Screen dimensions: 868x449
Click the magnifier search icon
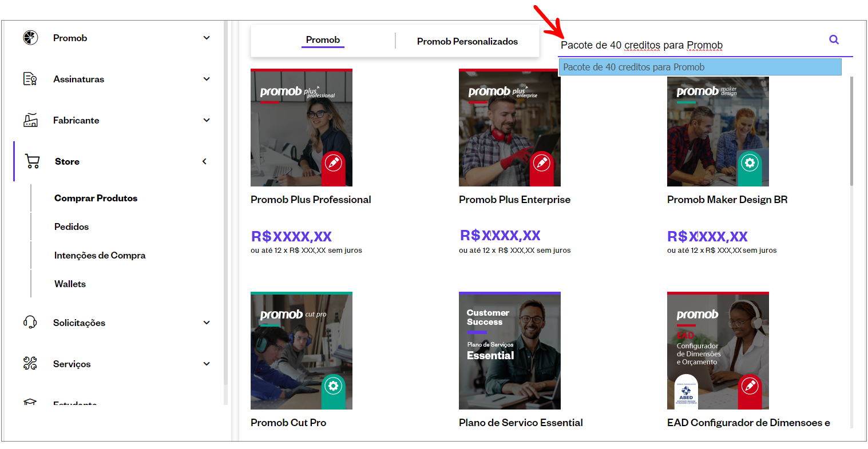coord(834,39)
